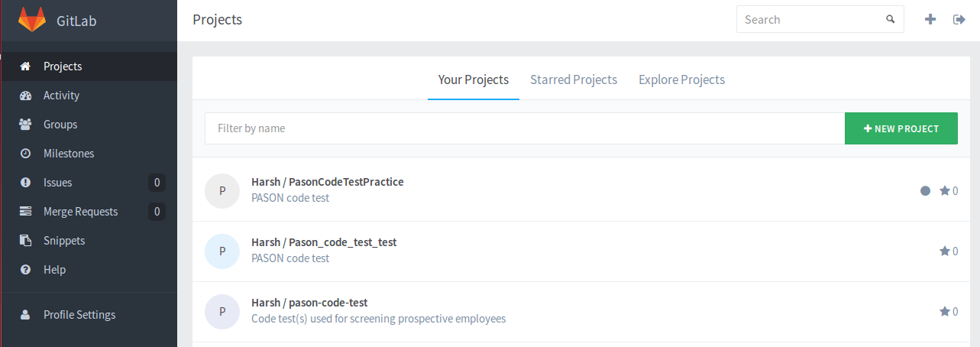The width and height of the screenshot is (980, 347).
Task: Click the Filter by name field
Action: (524, 128)
